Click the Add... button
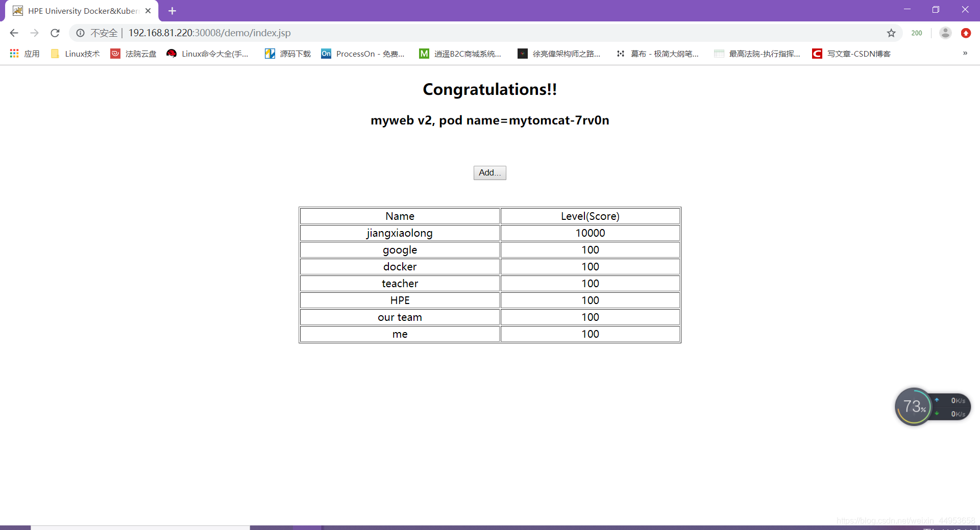This screenshot has width=980, height=530. click(x=490, y=173)
